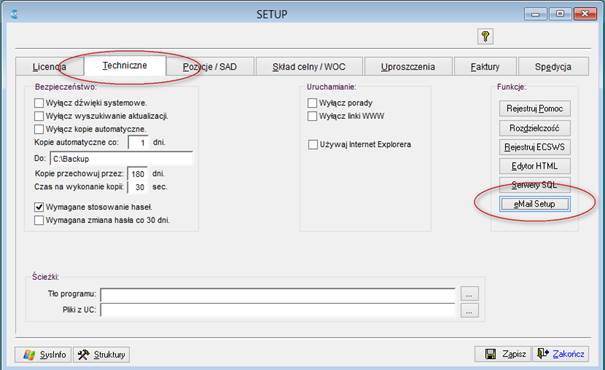Switch to the Licencja tab

[49, 67]
